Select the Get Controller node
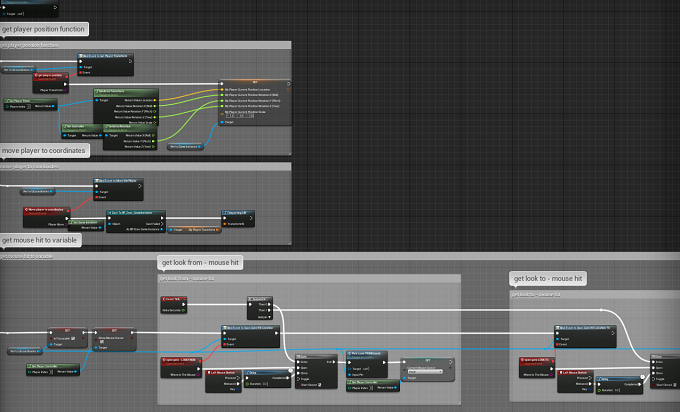Screen dimensions: 680x412 tap(82, 132)
